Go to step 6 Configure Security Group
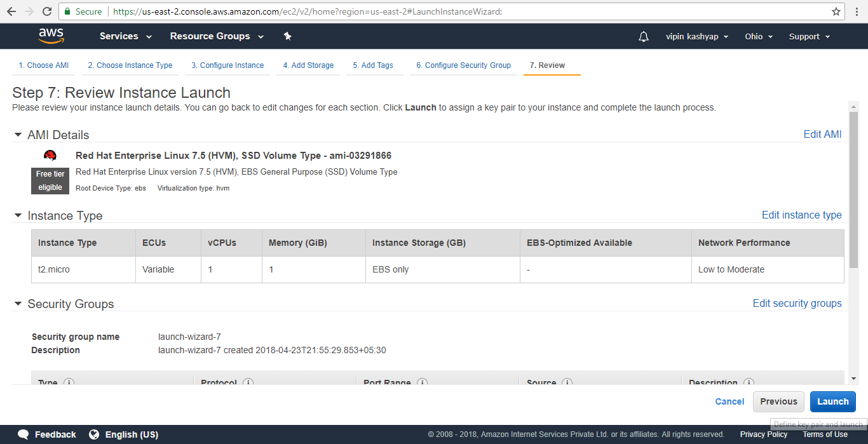Screen dimensions: 868x444 pos(463,65)
